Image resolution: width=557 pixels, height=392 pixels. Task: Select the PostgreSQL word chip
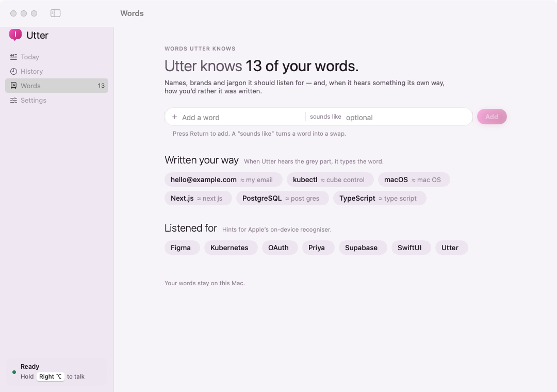coord(283,198)
